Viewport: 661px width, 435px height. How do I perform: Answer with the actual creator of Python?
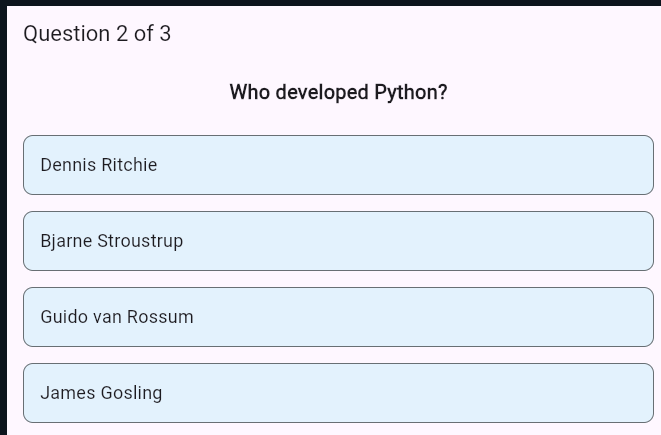coord(338,317)
